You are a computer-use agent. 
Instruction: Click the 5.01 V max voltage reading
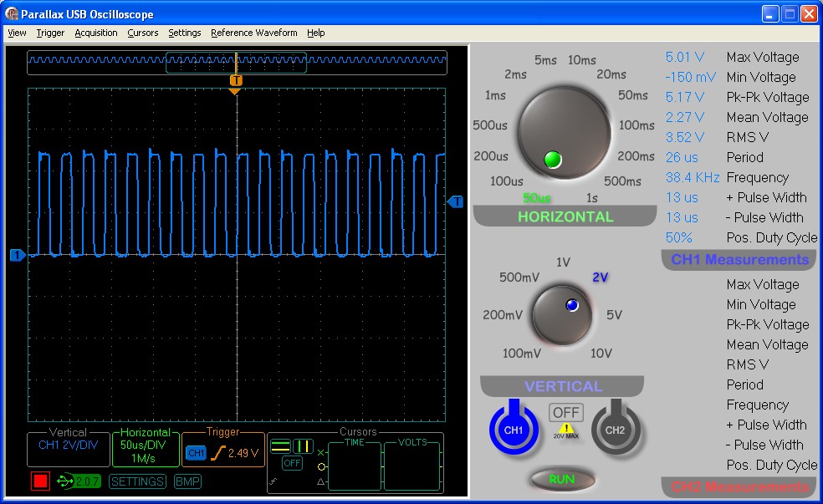(684, 57)
